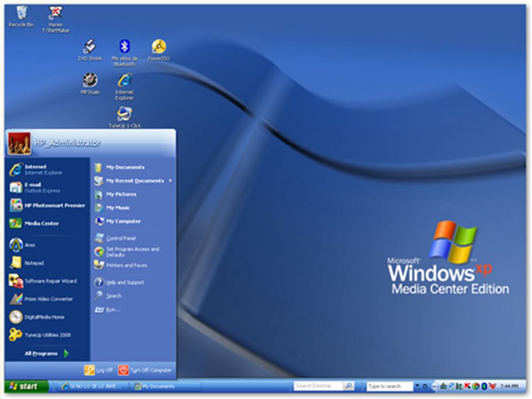Image resolution: width=532 pixels, height=399 pixels.
Task: Open the Control Panel
Action: click(133, 238)
